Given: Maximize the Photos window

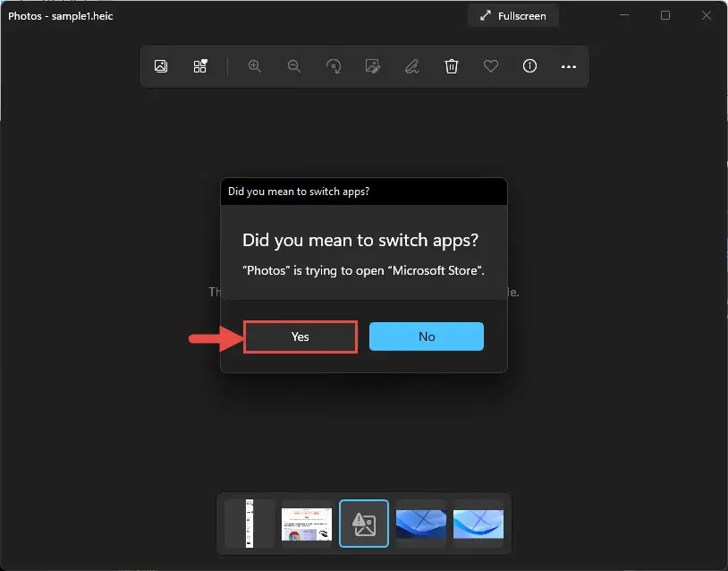Looking at the screenshot, I should point(665,15).
